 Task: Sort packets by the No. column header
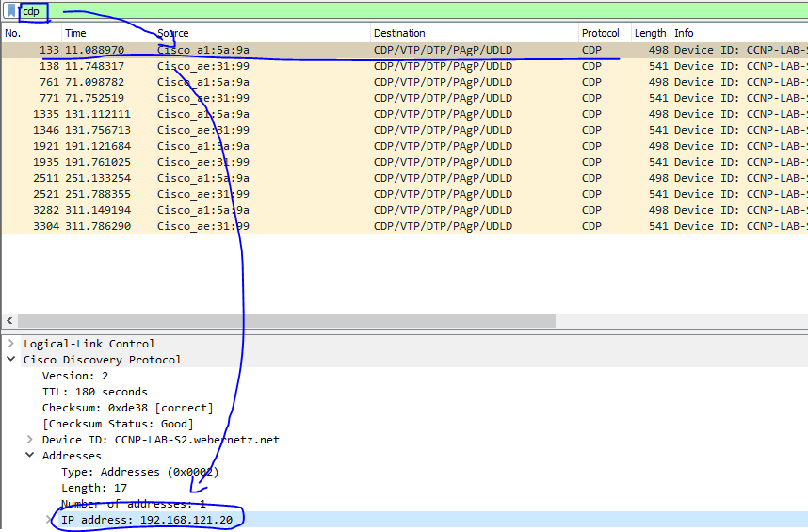coord(31,33)
